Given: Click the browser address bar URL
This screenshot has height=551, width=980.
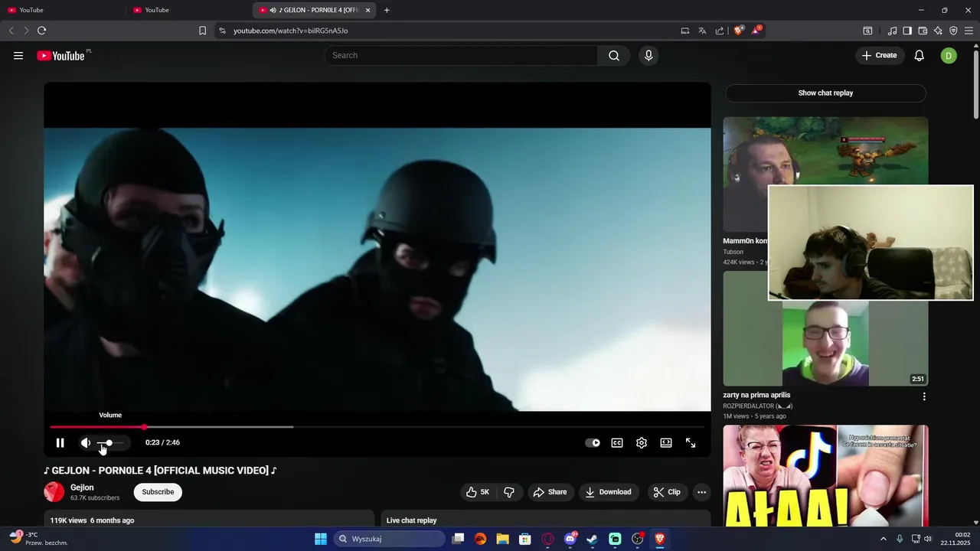Looking at the screenshot, I should [x=291, y=31].
